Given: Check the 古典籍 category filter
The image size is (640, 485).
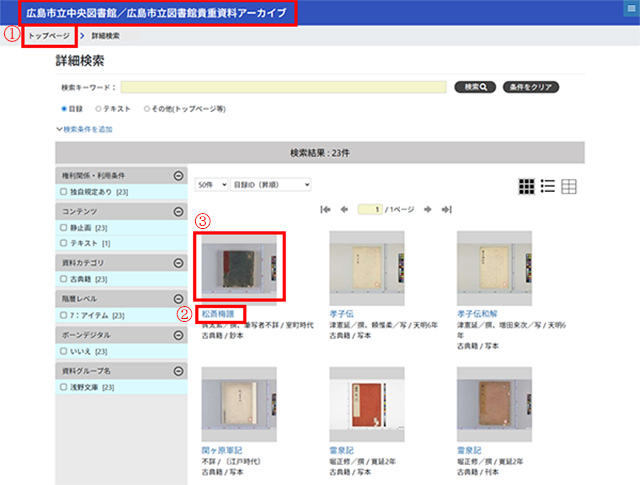Looking at the screenshot, I should point(63,279).
